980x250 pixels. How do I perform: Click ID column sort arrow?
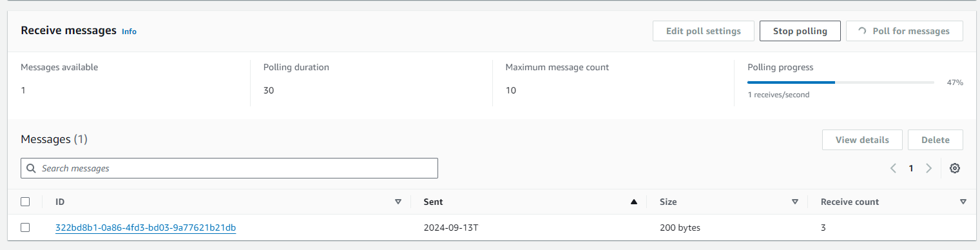(398, 202)
